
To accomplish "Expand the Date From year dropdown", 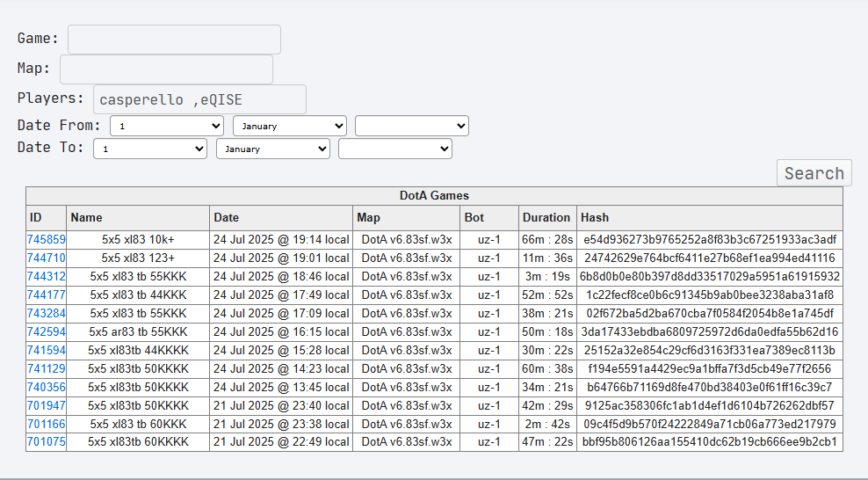I will 412,126.
